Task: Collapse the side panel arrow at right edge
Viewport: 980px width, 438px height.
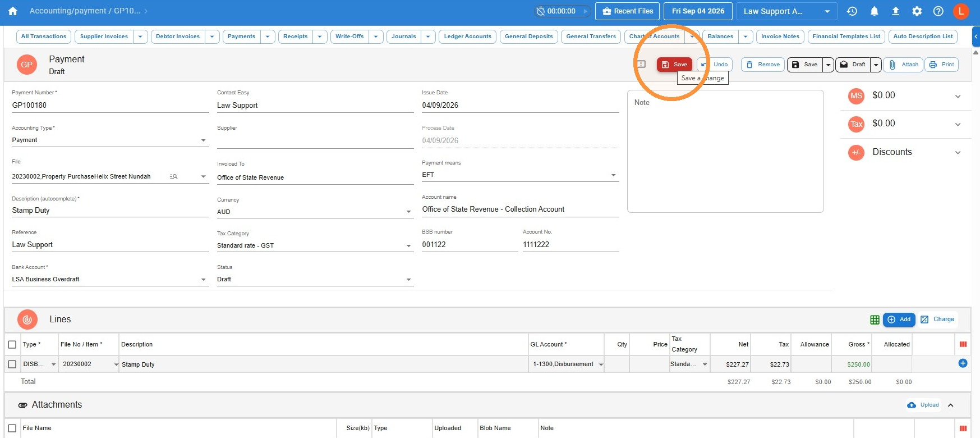Action: point(976,36)
